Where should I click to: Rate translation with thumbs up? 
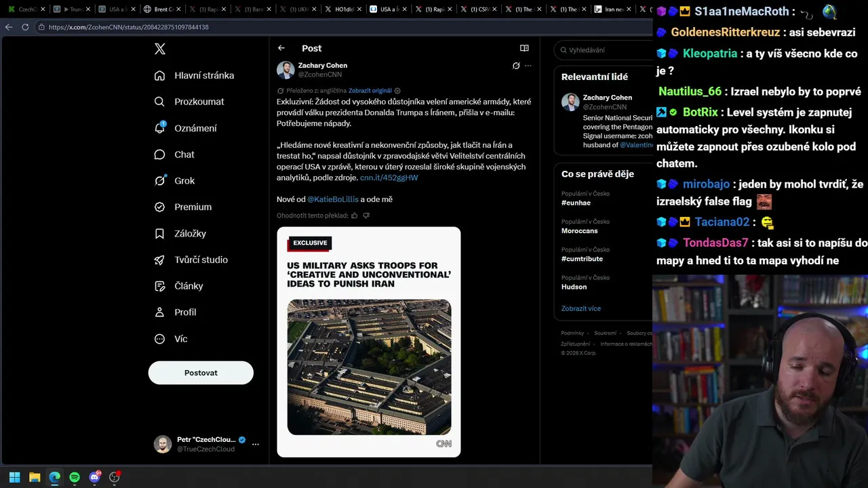pos(354,216)
